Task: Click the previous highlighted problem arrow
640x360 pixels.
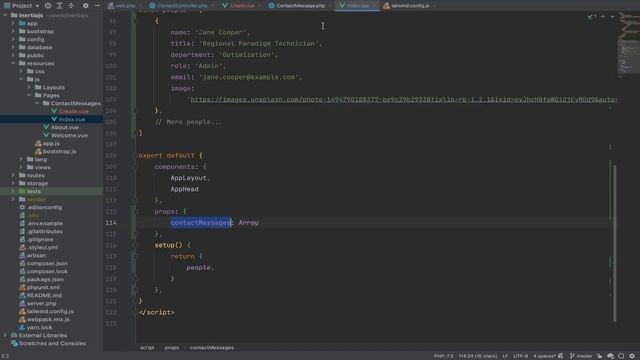Action: coord(603,17)
